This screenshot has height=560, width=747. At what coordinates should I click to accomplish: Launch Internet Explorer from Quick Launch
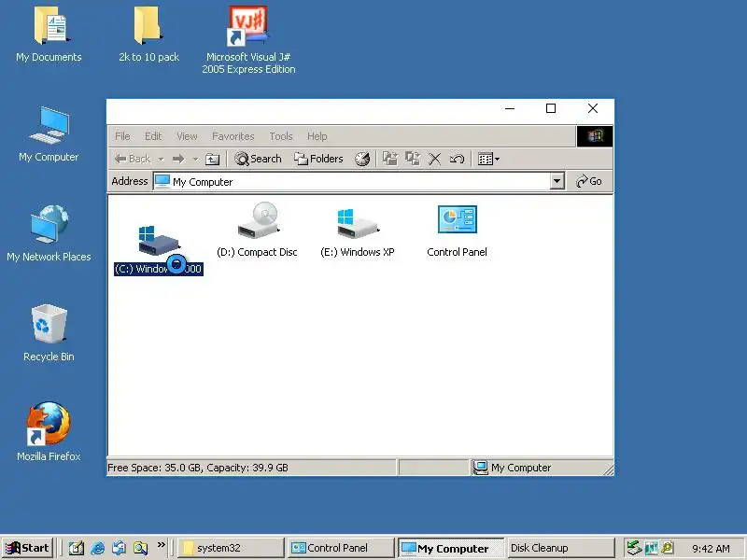98,548
